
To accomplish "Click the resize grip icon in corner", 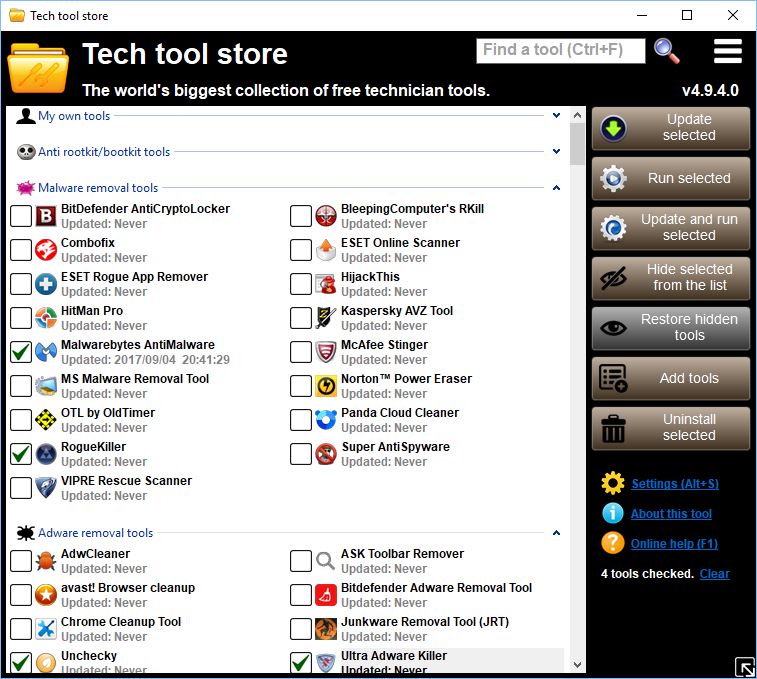I will [x=744, y=667].
